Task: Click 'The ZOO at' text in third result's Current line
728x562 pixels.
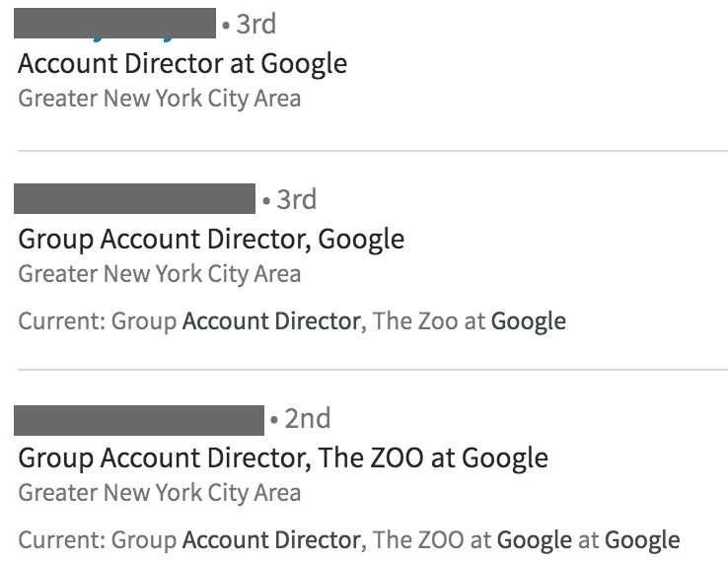Action: click(432, 539)
